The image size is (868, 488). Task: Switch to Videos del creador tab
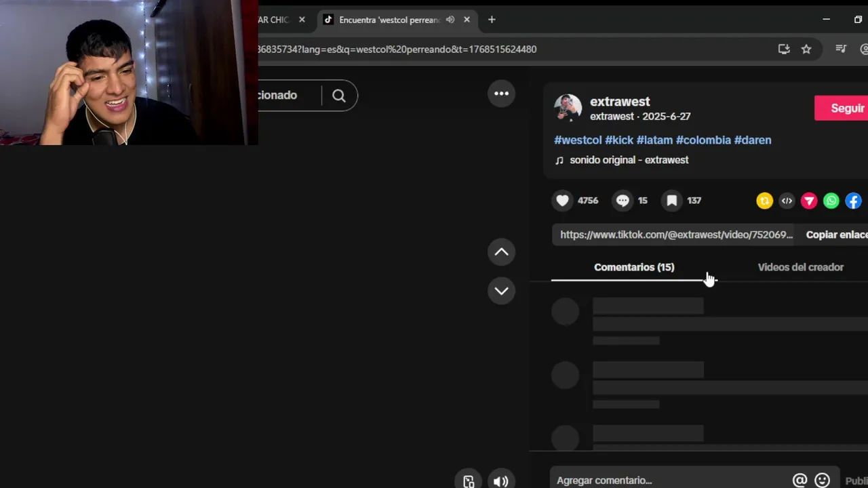(x=800, y=267)
